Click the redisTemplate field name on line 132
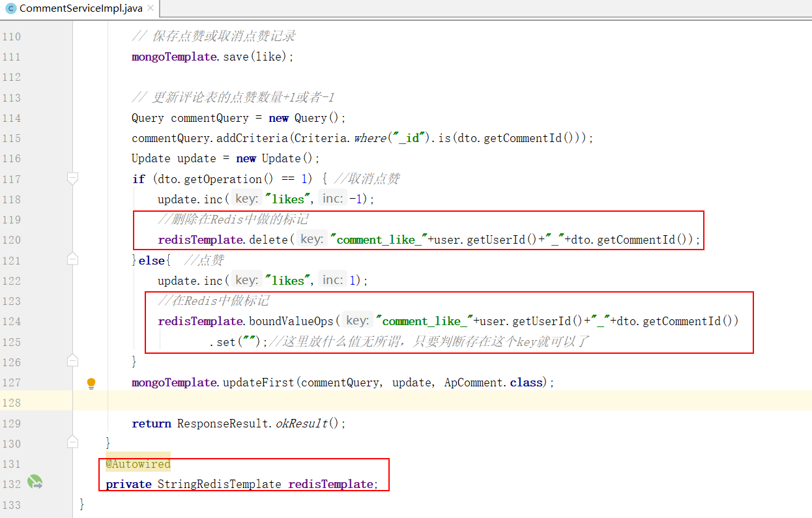Image resolution: width=812 pixels, height=518 pixels. pos(330,484)
